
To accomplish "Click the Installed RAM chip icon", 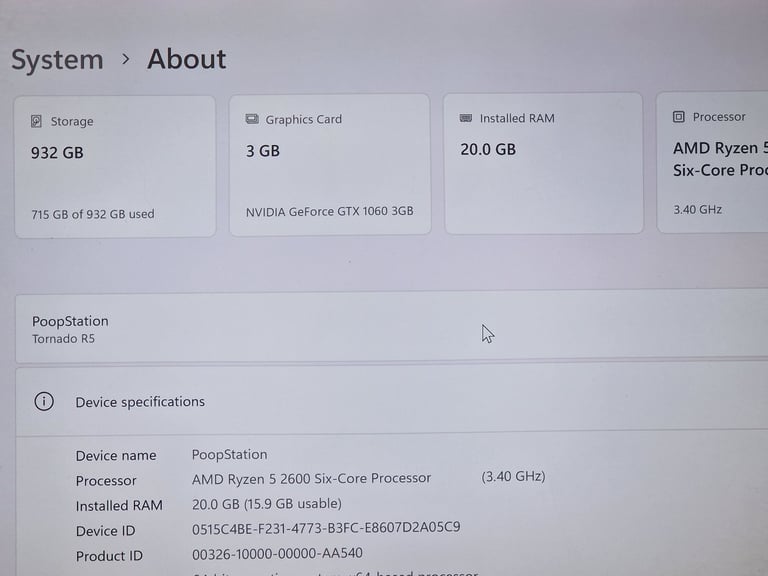I will [x=466, y=118].
